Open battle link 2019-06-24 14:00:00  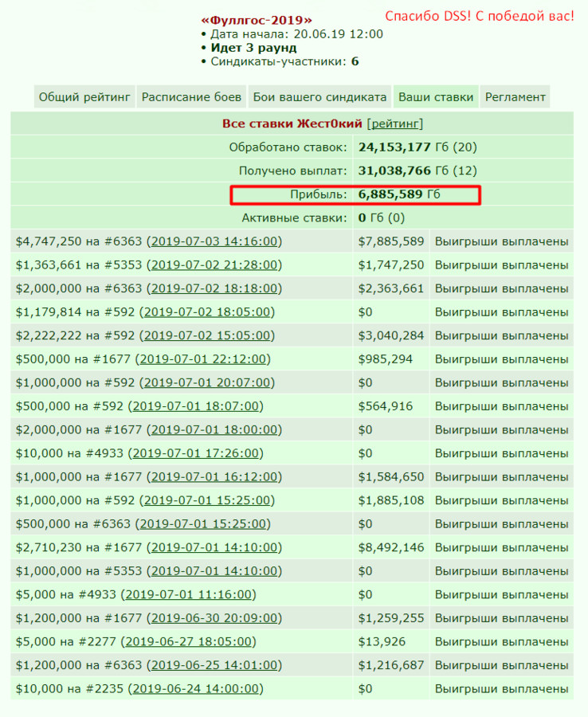(x=196, y=689)
